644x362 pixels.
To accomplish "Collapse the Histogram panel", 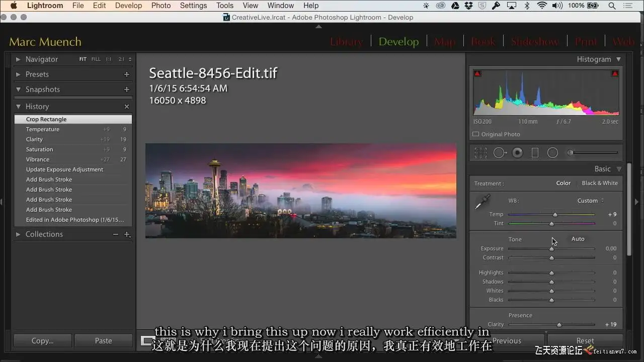I will (x=619, y=59).
